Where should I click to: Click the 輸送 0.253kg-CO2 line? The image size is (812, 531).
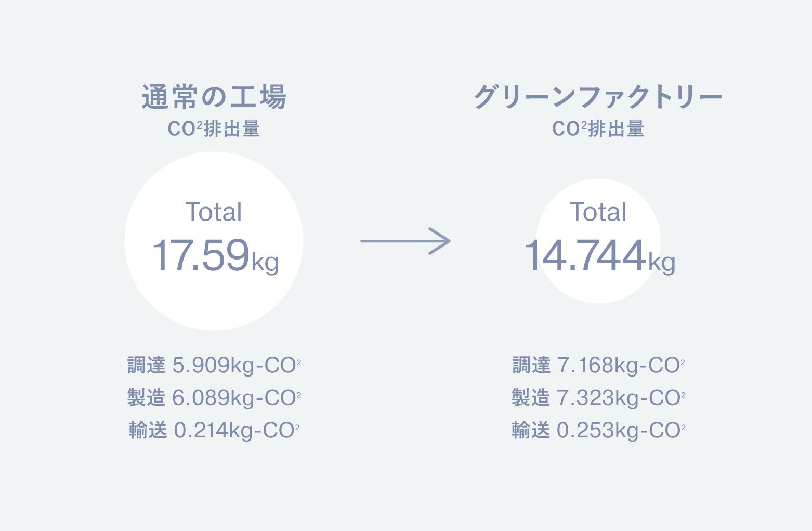tap(598, 430)
